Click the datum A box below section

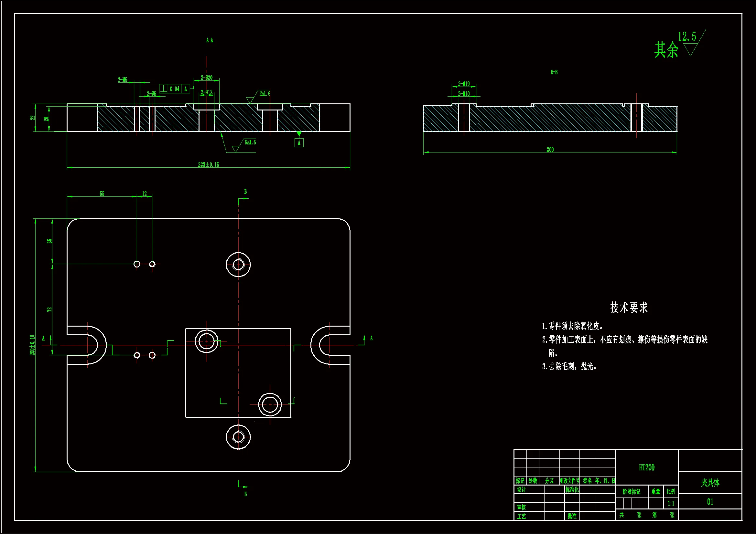(299, 143)
